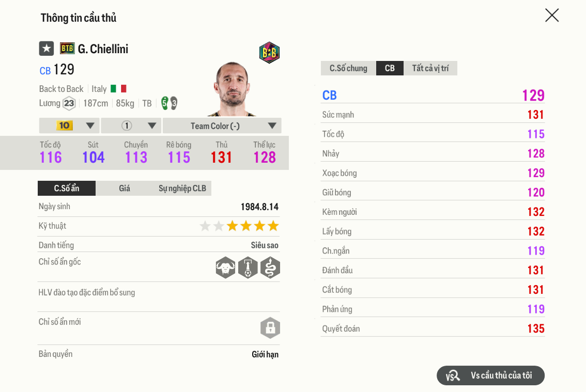Click the ball-and-arrow hidden trait icon

pyautogui.click(x=248, y=268)
